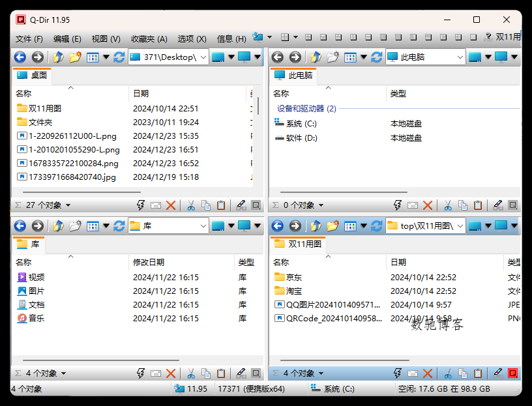This screenshot has width=532, height=406.
Task: Sort by 日期 column in 桌面 pane
Action: click(187, 94)
